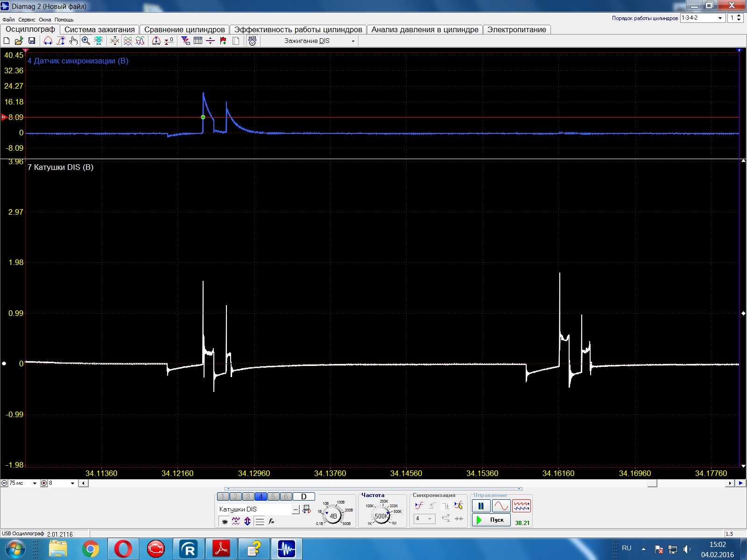747x560 pixels.
Task: Open a file using the folder icon
Action: [19, 41]
